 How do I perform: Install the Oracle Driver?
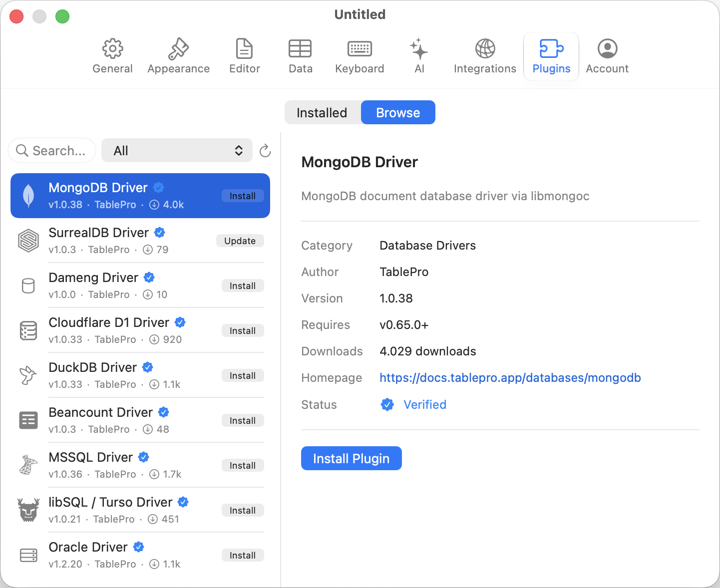[x=243, y=555]
